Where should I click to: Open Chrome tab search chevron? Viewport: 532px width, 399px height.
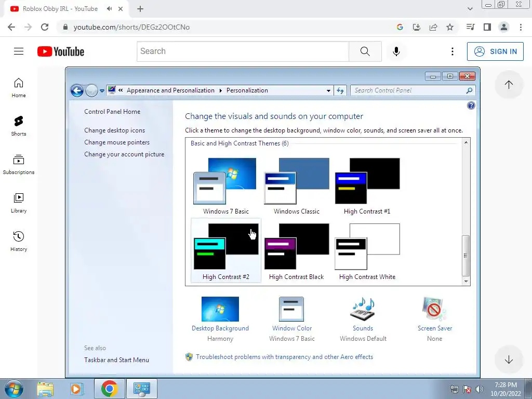[x=470, y=9]
